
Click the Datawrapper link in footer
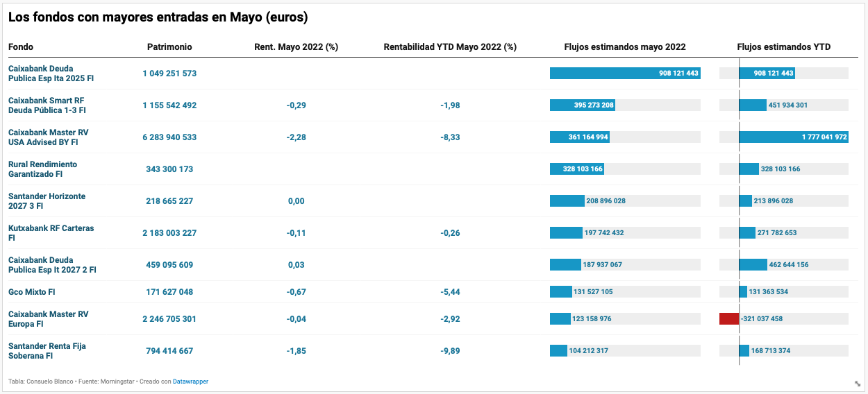190,382
